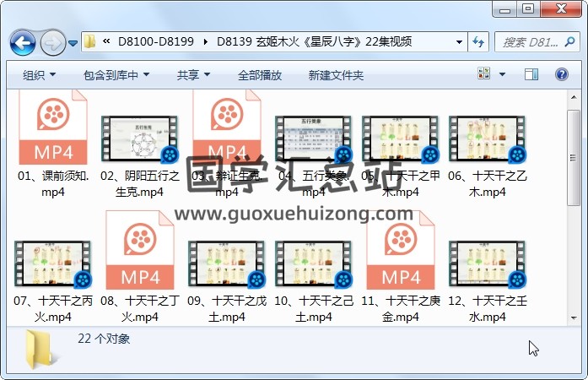Click the file name 12、十天干之壬水.mp4
This screenshot has width=588, height=380.
488,309
